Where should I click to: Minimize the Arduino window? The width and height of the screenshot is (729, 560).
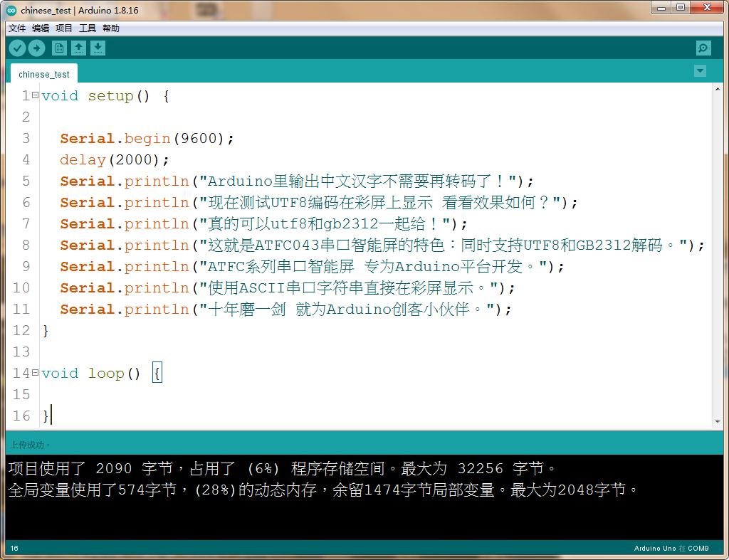pyautogui.click(x=661, y=7)
